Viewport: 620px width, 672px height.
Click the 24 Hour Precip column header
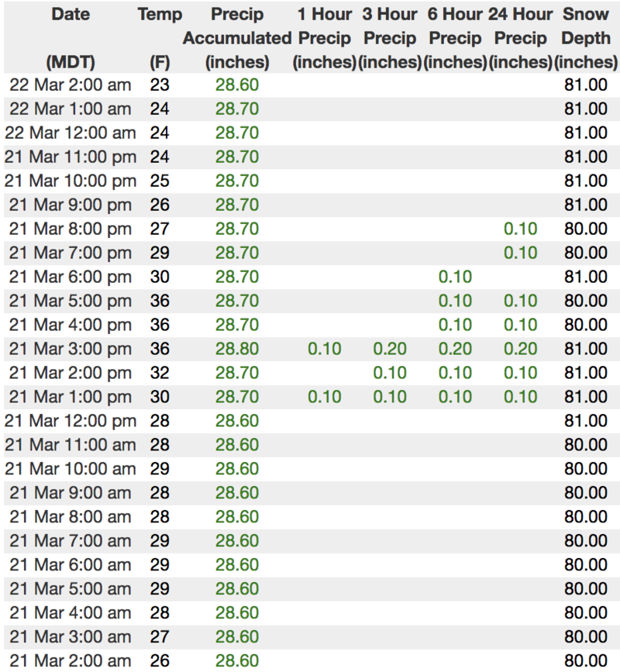coord(520,37)
